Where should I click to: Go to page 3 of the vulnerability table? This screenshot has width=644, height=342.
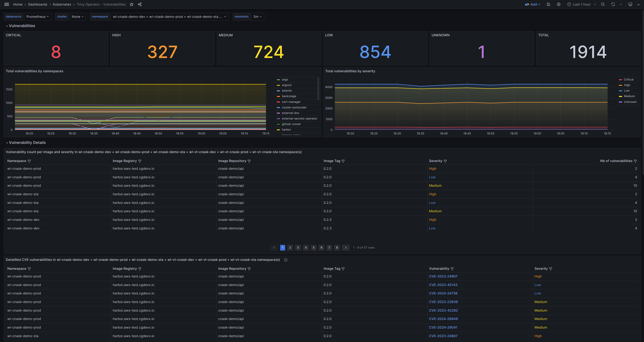click(x=298, y=248)
